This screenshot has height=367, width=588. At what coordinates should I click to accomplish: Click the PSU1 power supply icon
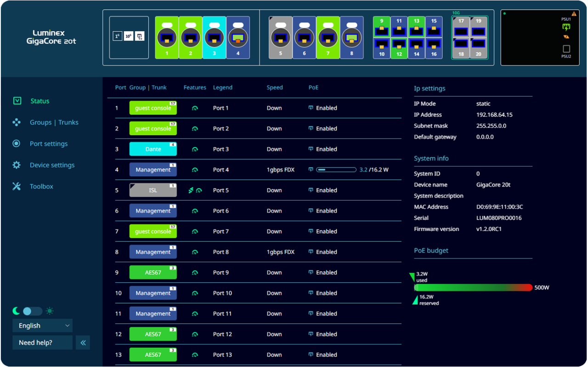[566, 27]
